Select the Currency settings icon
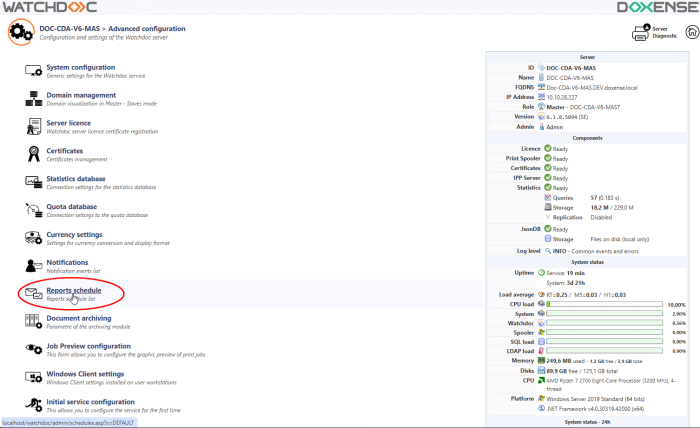700x428 pixels. coord(31,239)
